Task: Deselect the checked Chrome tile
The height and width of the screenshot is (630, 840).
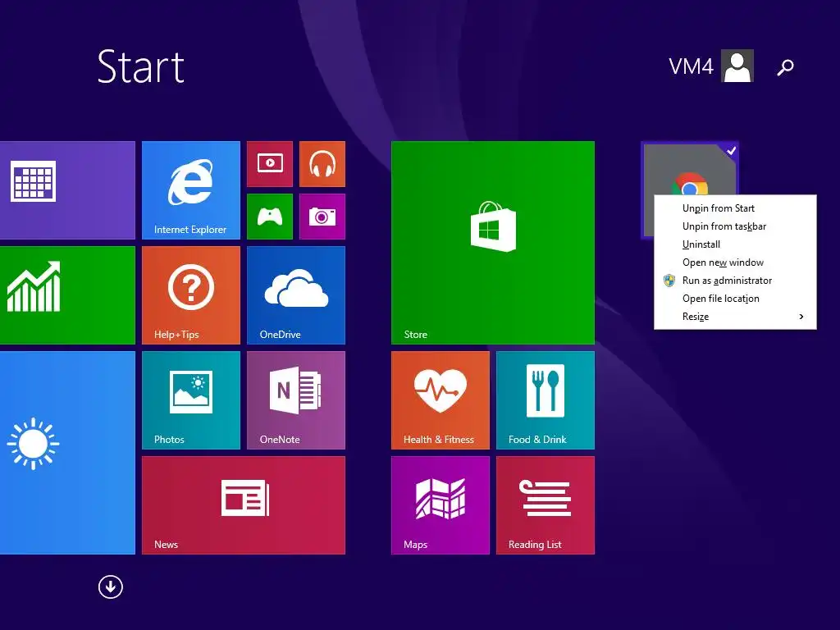Action: 690,169
